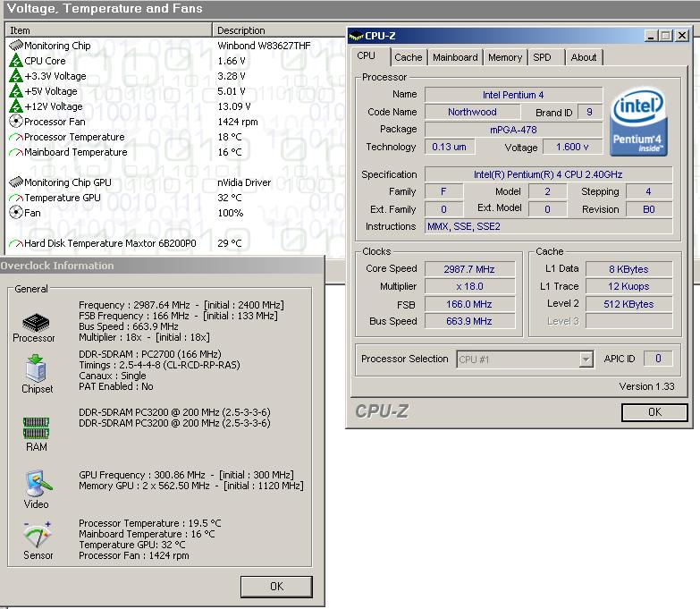Screen dimensions: 700x609
Task: Click the Monitoring Chip icon for Winbond
Action: (x=16, y=45)
